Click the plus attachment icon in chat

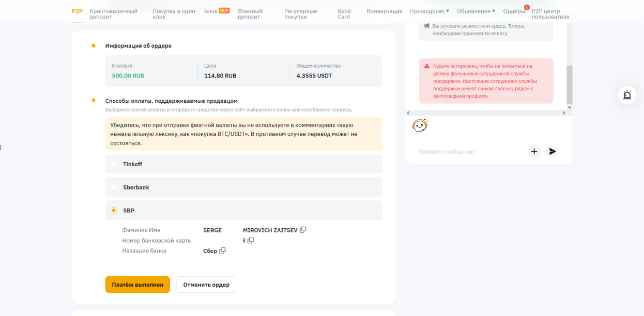(x=534, y=151)
